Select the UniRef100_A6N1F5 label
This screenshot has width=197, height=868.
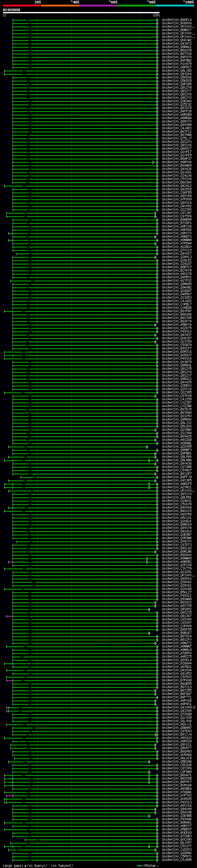177,484
